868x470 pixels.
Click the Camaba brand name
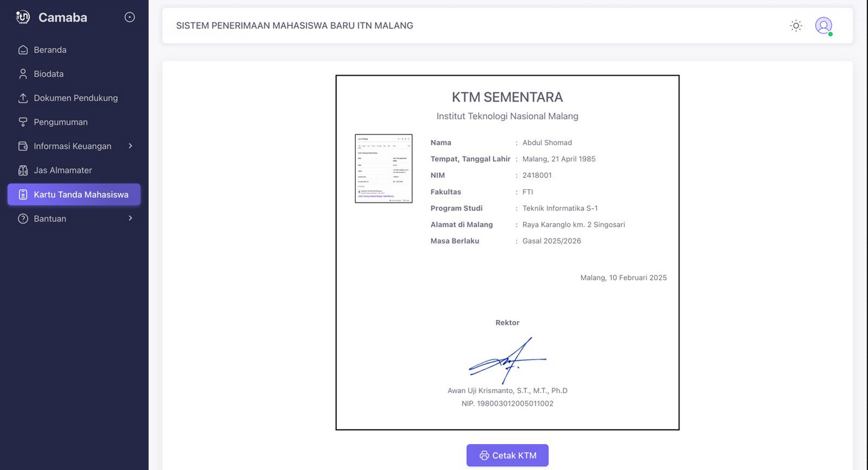[x=62, y=18]
